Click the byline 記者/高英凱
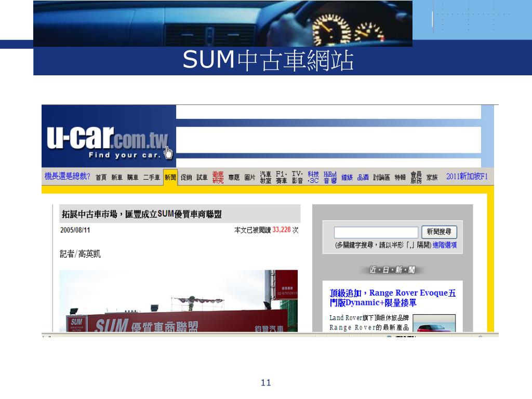Screen dimensions: 532x399 point(80,254)
